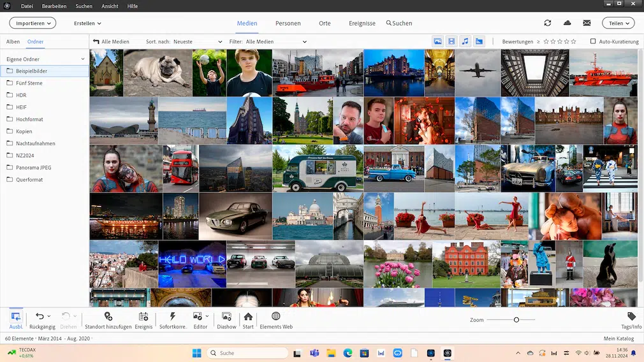Screen dimensions: 644x362
Task: Select the pug dog photo thumbnail
Action: click(157, 73)
